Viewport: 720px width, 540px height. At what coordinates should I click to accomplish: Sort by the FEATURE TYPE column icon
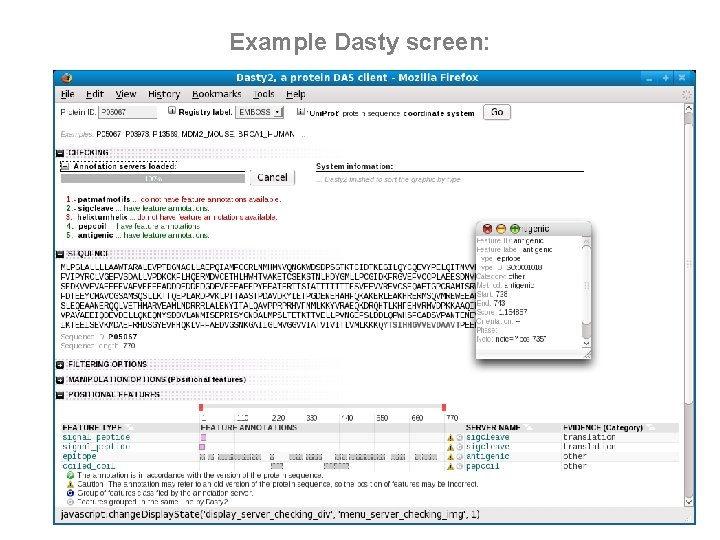tap(130, 428)
